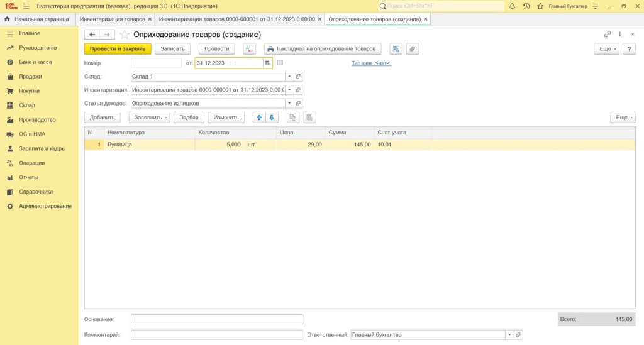
Task: Close the form with the X icon
Action: click(633, 35)
